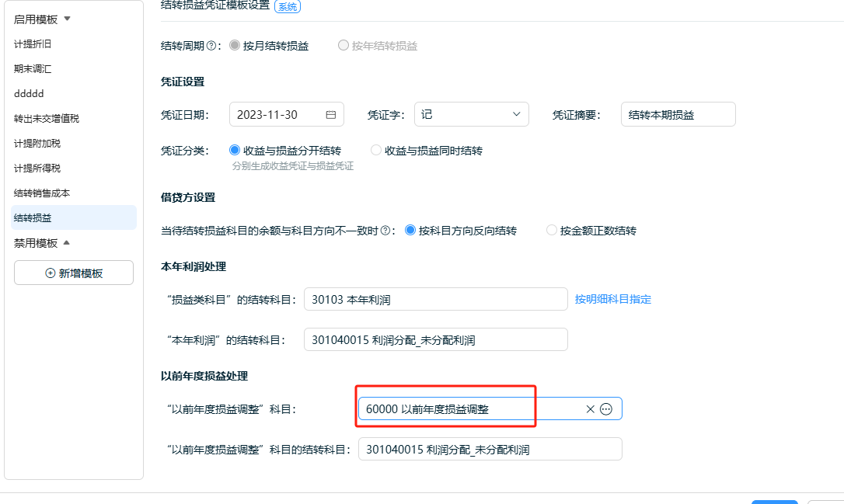Select 按月结转损益 radio option
Screen dimensions: 844x504
pos(235,46)
